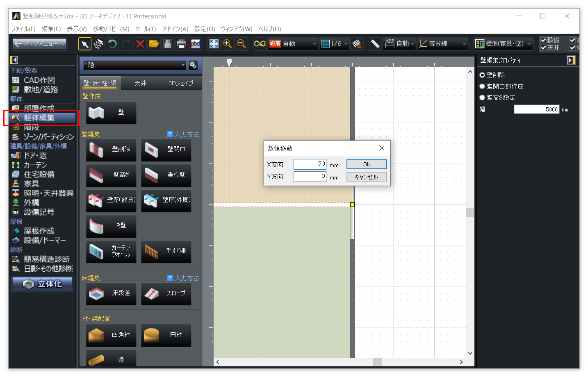Uncheck the 天井 checkbox
This screenshot has height=377, width=588.
544,48
